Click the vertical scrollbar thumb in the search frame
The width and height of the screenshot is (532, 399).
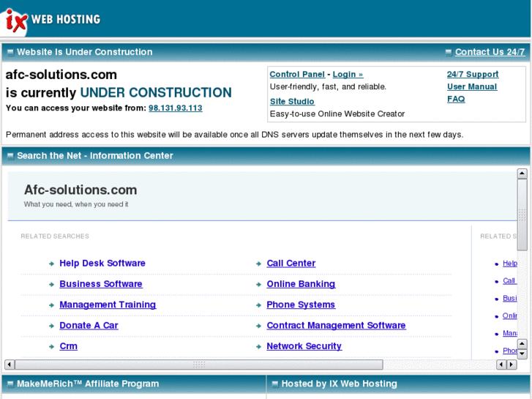click(x=522, y=215)
